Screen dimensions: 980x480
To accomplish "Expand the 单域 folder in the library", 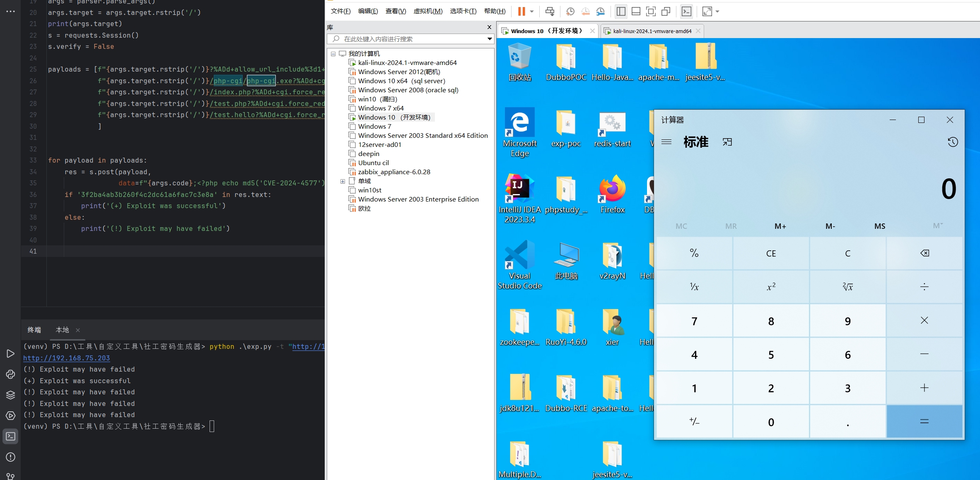I will point(343,181).
